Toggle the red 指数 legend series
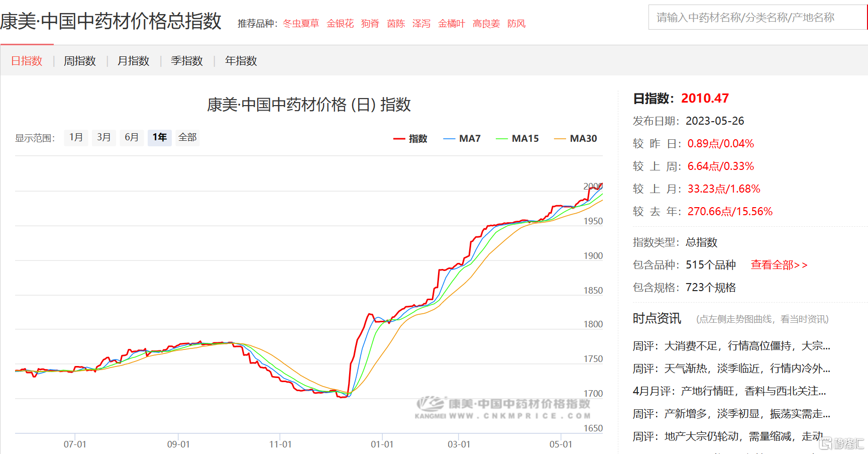868x454 pixels. [410, 138]
